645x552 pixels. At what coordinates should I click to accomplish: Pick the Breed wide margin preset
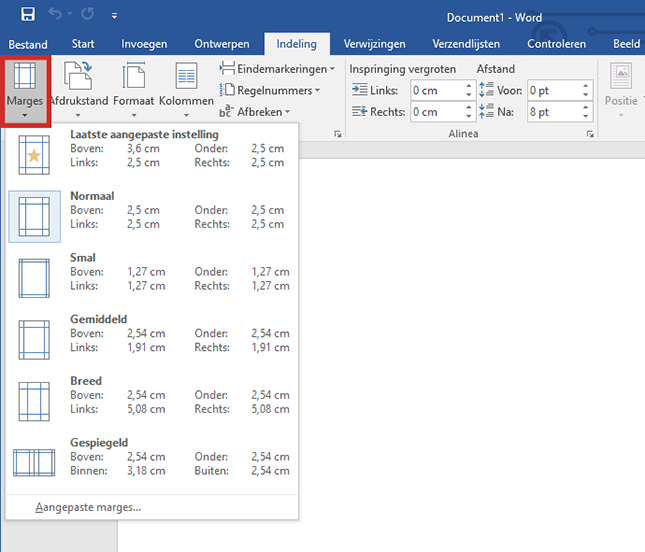150,396
